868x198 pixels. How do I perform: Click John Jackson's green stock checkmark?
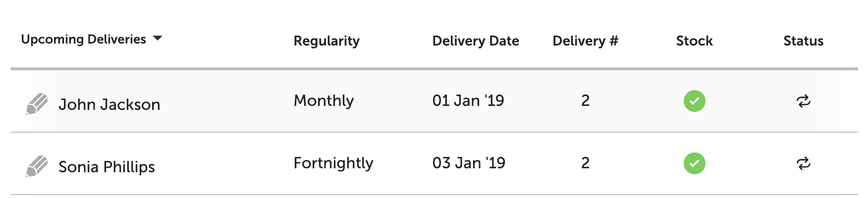coord(694,101)
